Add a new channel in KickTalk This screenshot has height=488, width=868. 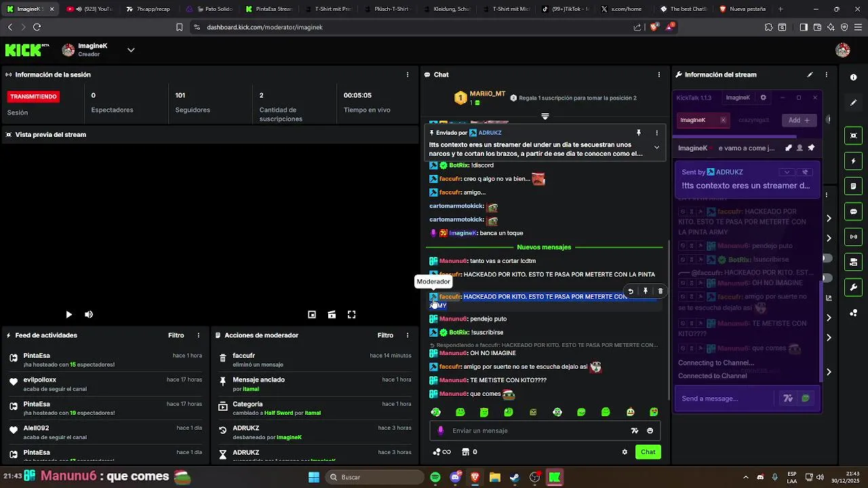point(800,120)
